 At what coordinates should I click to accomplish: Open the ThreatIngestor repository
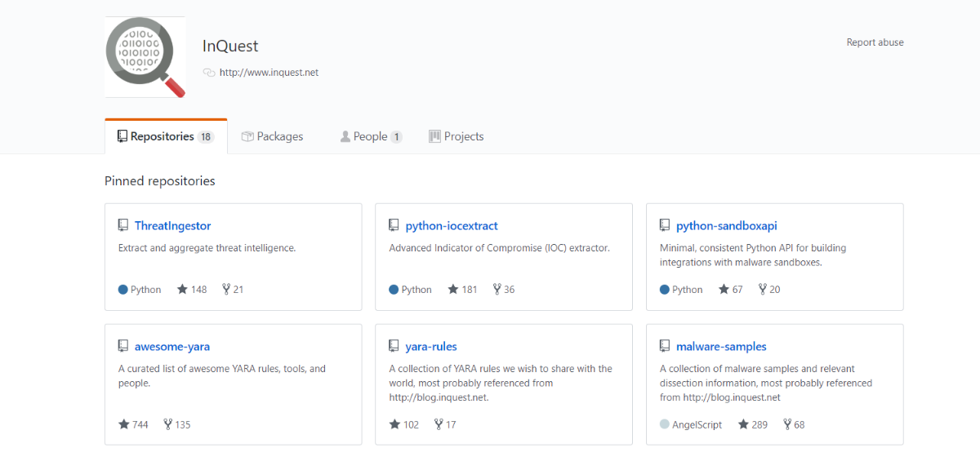pos(172,226)
